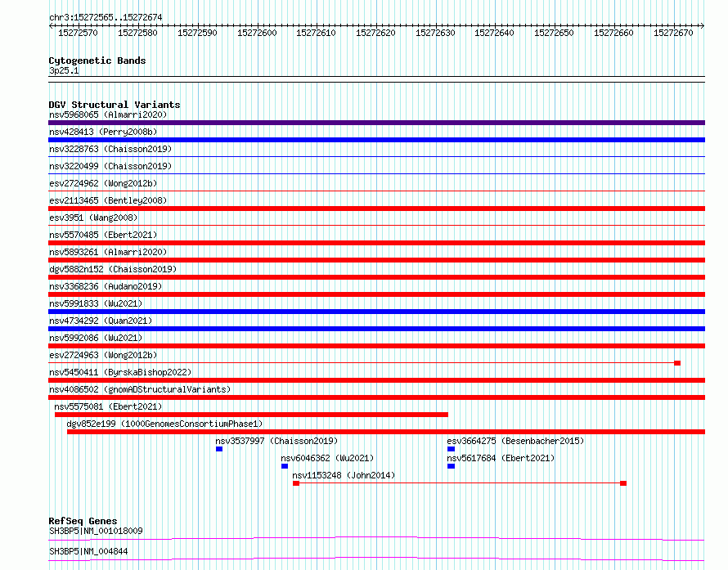The image size is (728, 570).
Task: Click the DGV Structural Variants track title
Action: (x=115, y=105)
